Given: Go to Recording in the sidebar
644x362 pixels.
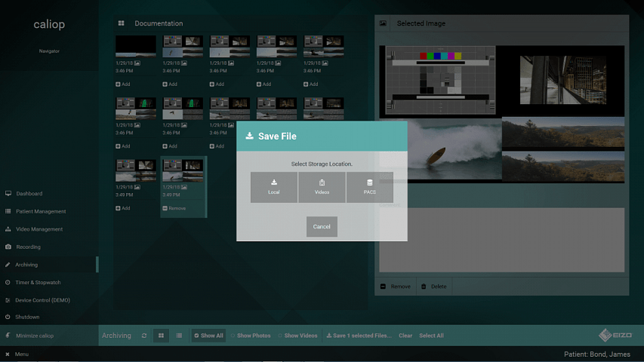Looking at the screenshot, I should coord(28,247).
